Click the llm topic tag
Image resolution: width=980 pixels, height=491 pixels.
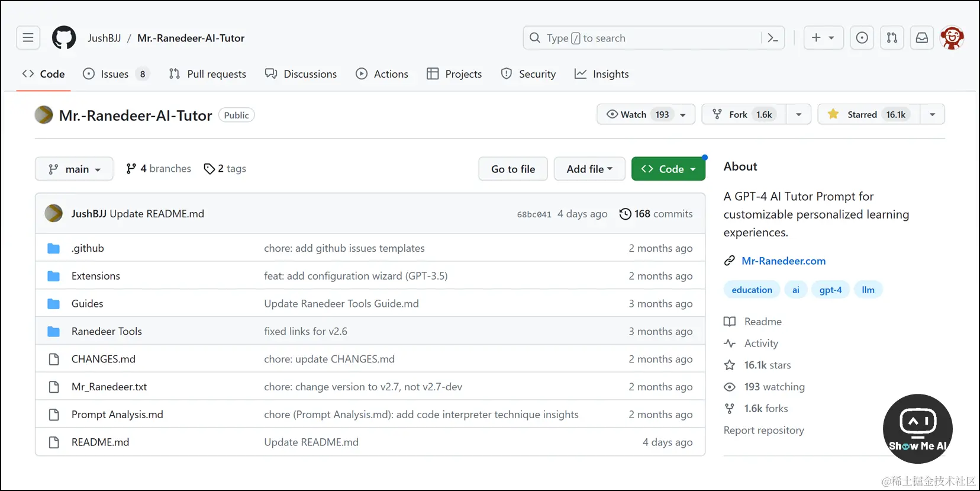tap(868, 290)
